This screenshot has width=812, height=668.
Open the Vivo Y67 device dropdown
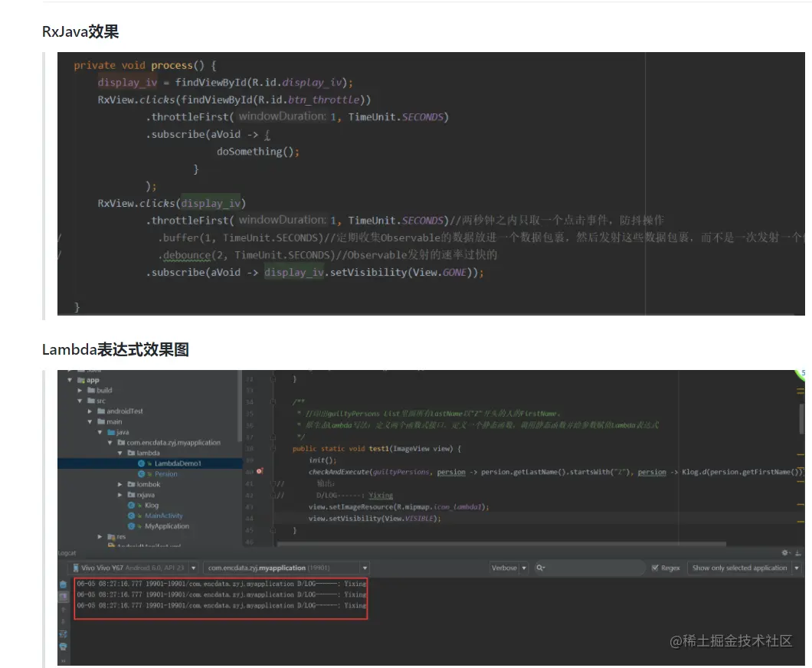193,568
